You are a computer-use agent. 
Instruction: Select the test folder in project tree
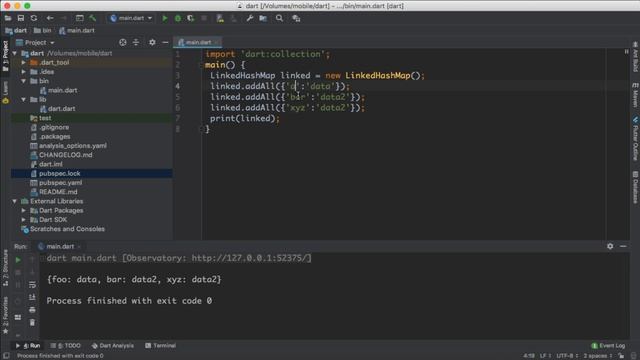(41, 118)
